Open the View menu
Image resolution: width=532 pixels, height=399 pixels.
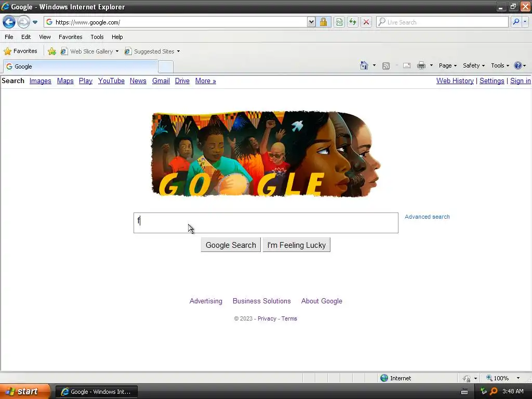(45, 37)
